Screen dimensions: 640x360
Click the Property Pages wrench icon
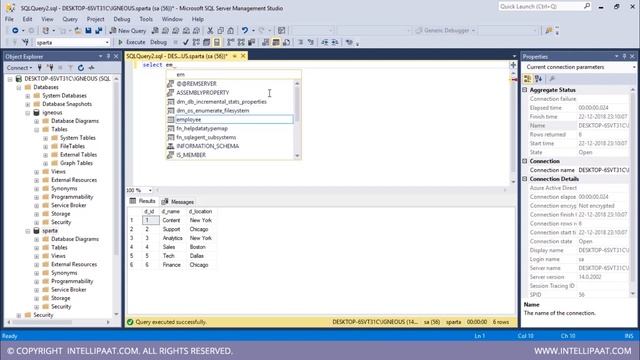(552, 79)
